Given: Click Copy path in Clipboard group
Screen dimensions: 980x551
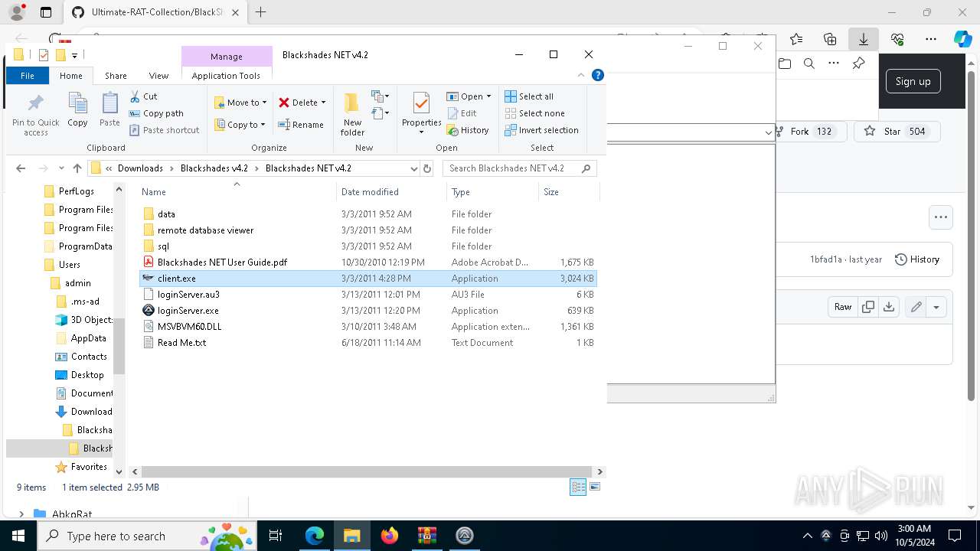Looking at the screenshot, I should point(156,113).
